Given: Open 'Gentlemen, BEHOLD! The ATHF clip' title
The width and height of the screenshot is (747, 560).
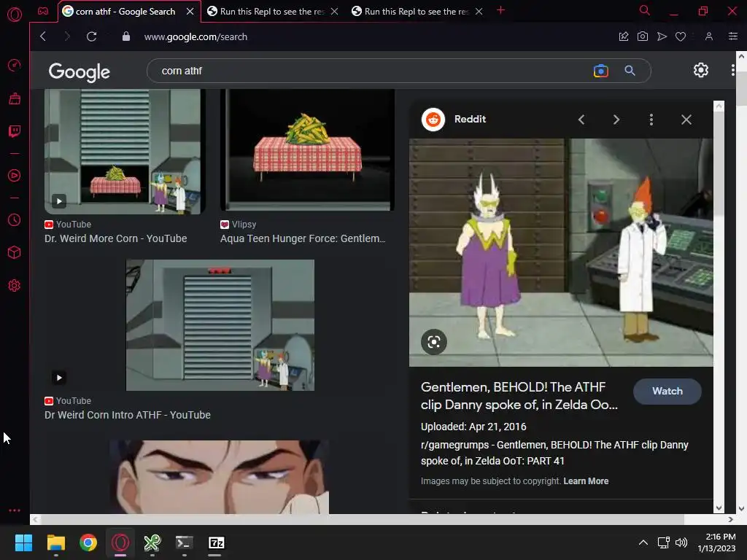Looking at the screenshot, I should tap(519, 396).
